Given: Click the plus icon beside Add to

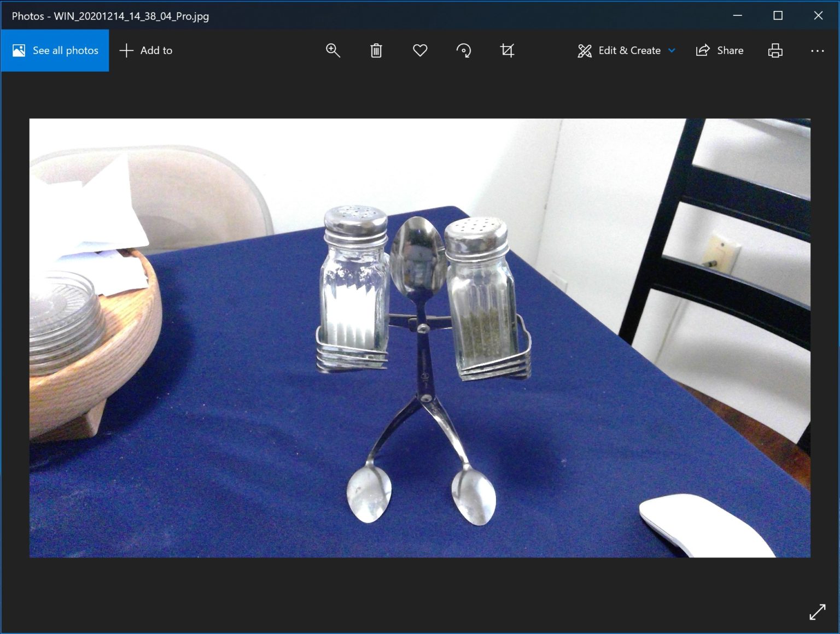Looking at the screenshot, I should click(x=126, y=50).
